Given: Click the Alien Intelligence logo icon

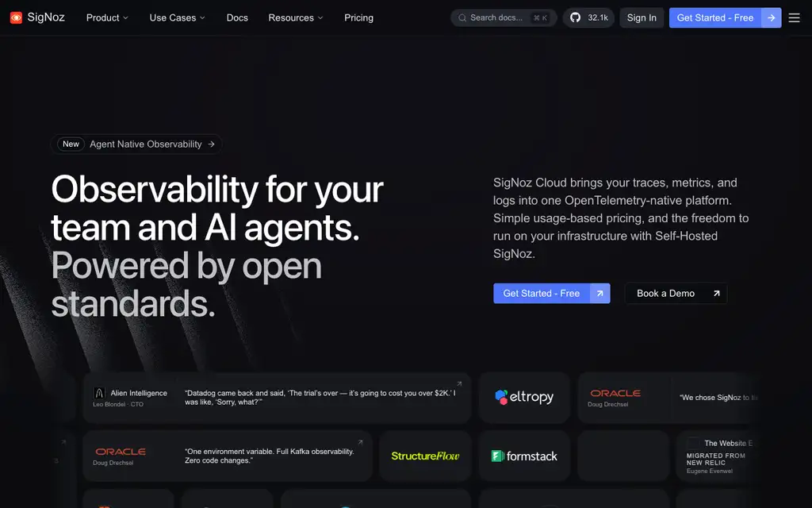Looking at the screenshot, I should pyautogui.click(x=99, y=393).
